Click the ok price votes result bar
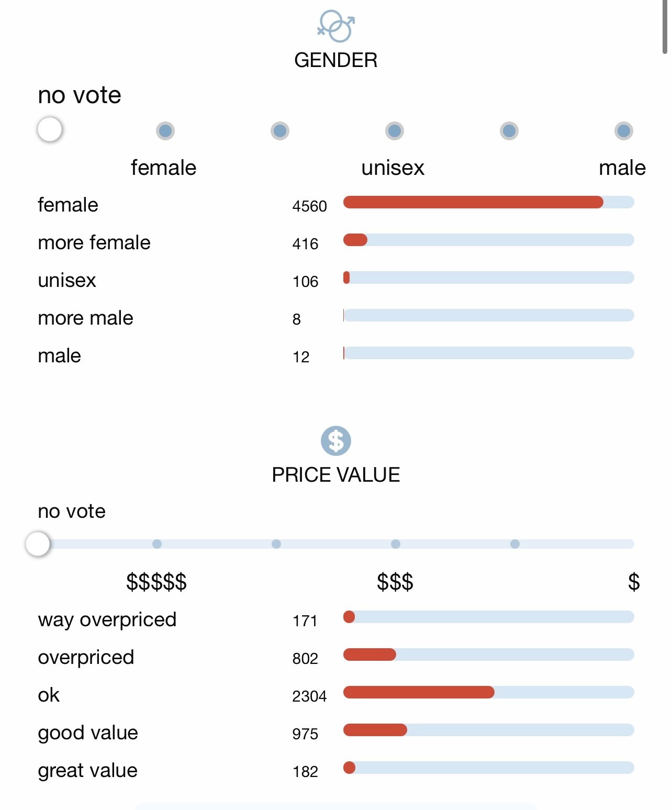672x810 pixels. [489, 692]
